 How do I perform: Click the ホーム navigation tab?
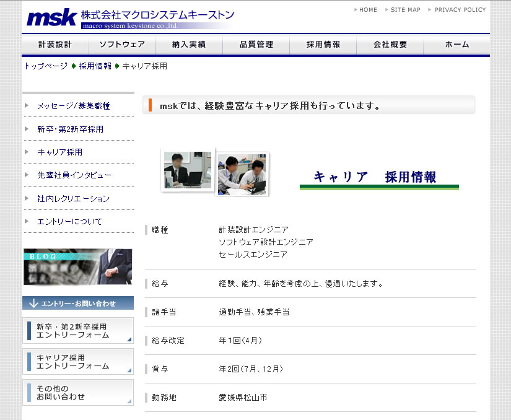[x=456, y=45]
